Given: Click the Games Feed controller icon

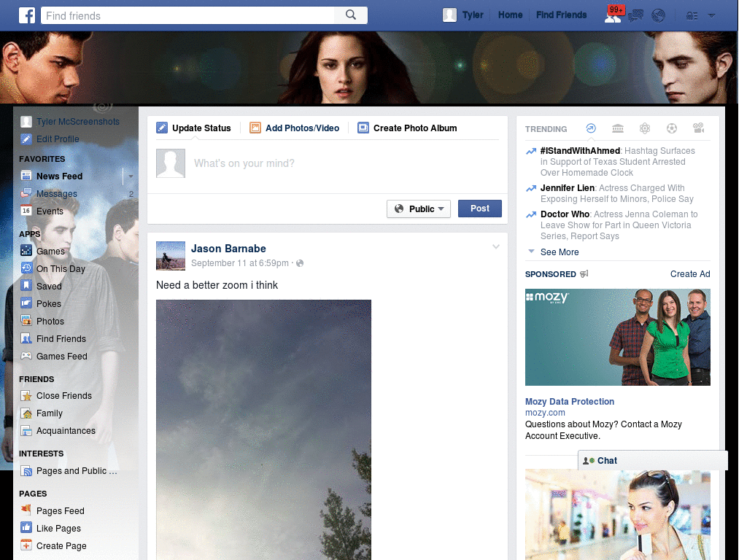Looking at the screenshot, I should pos(26,356).
